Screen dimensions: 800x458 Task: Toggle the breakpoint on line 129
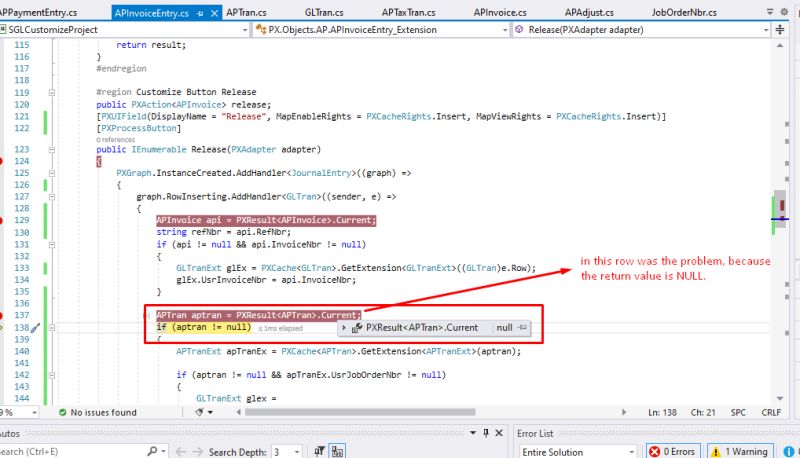tap(1, 220)
